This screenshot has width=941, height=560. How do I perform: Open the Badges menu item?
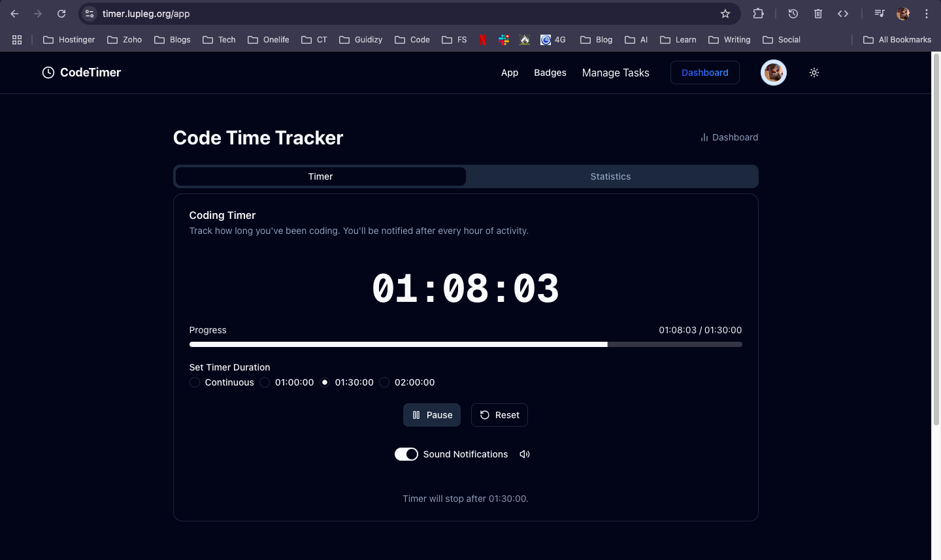click(550, 73)
